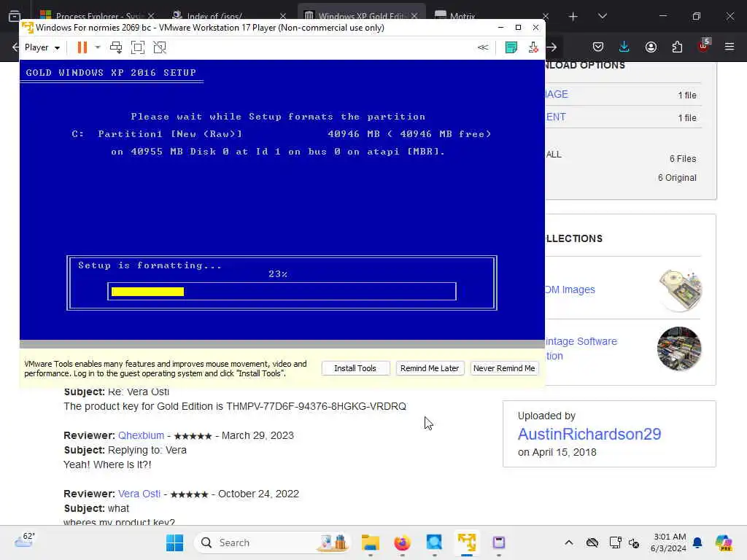This screenshot has width=747, height=560.
Task: Open Firefox from the taskbar
Action: (x=402, y=542)
